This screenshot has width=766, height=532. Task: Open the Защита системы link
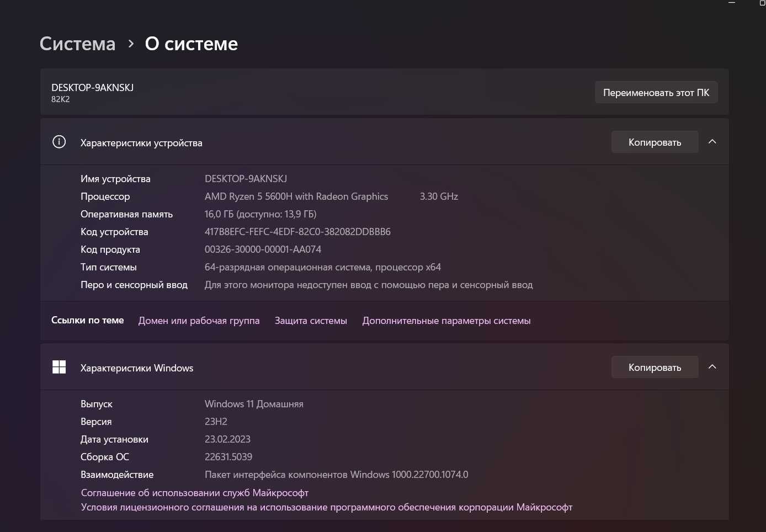311,321
